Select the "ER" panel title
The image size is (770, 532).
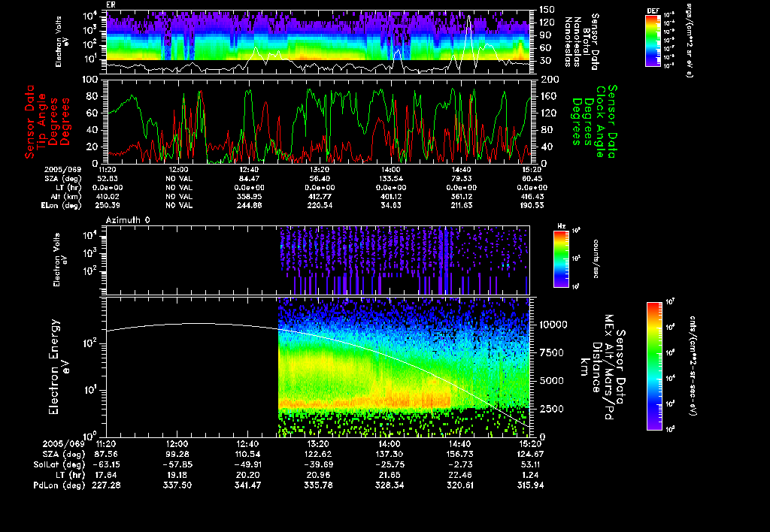coord(111,5)
